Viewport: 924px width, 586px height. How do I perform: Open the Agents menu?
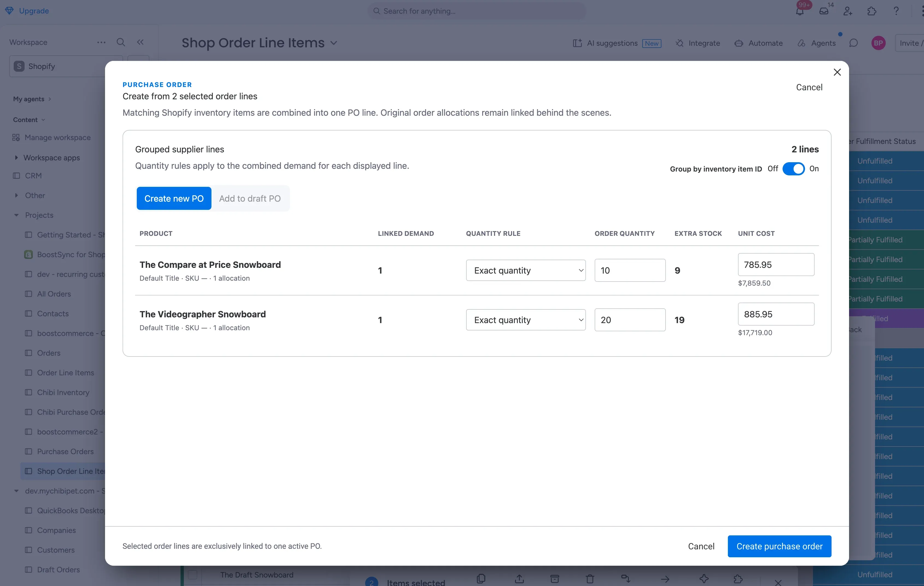(x=816, y=43)
